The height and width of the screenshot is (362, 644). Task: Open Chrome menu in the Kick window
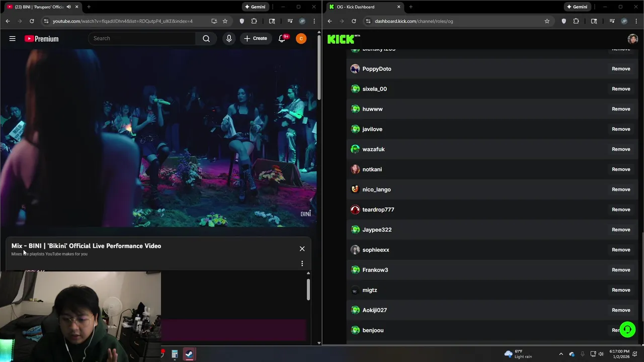[x=636, y=21]
